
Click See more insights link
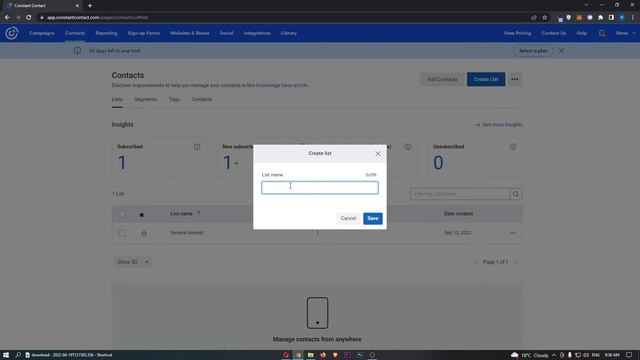(498, 124)
